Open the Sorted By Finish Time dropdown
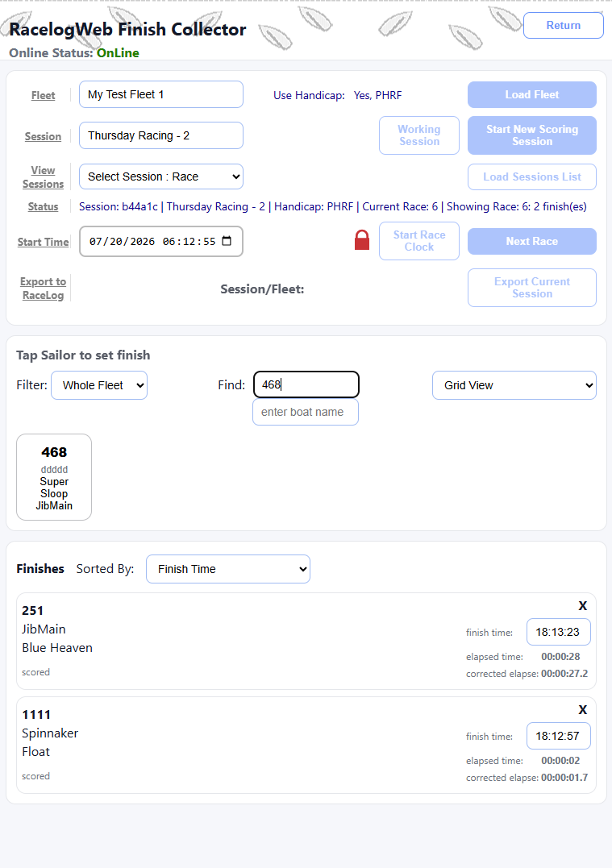612x868 pixels. pos(228,569)
